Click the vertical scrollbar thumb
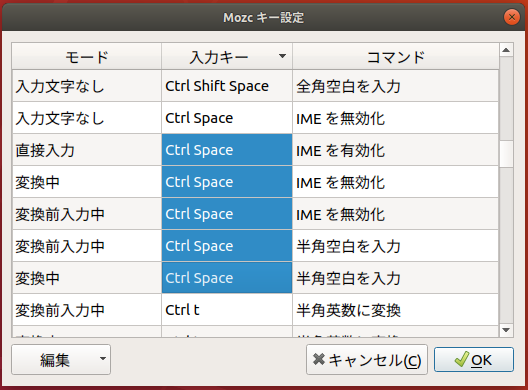 click(506, 154)
